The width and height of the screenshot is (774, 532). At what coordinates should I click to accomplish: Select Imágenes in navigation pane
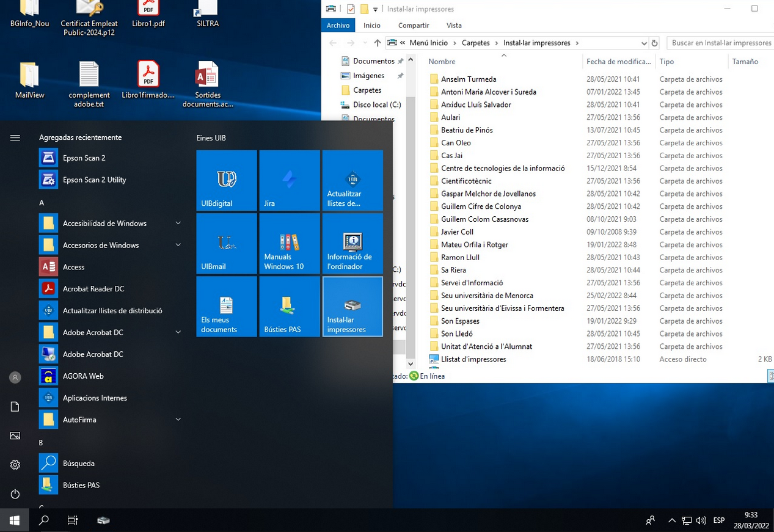pos(369,76)
